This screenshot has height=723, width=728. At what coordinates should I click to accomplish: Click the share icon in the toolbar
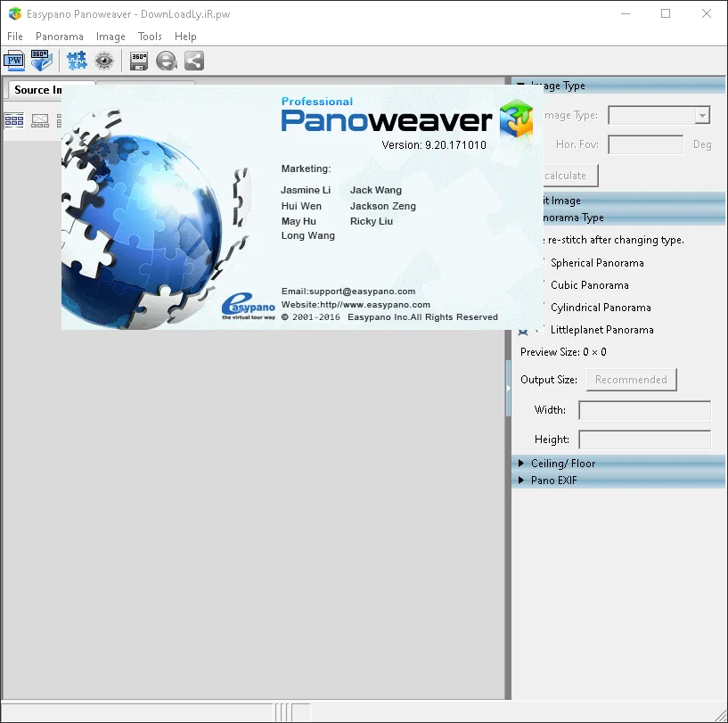(194, 61)
